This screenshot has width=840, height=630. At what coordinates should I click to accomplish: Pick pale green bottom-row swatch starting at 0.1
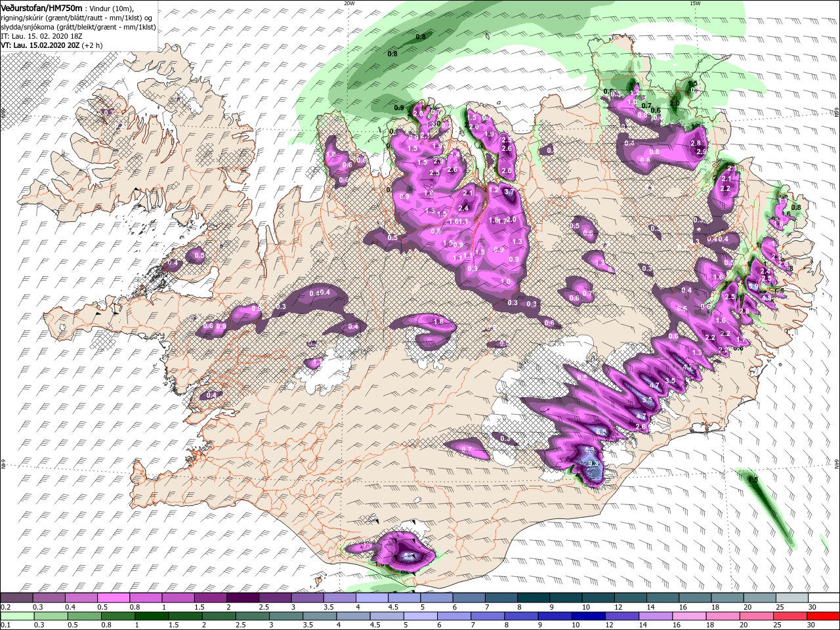pos(18,617)
